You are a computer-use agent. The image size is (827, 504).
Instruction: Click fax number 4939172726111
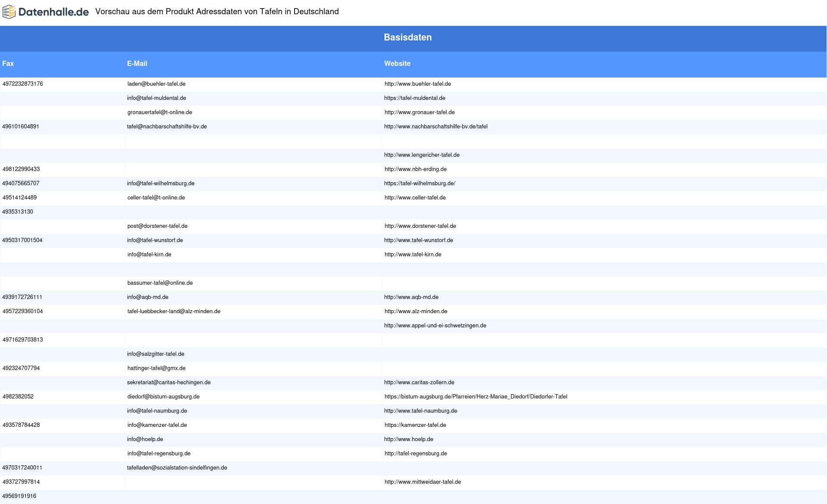click(22, 297)
